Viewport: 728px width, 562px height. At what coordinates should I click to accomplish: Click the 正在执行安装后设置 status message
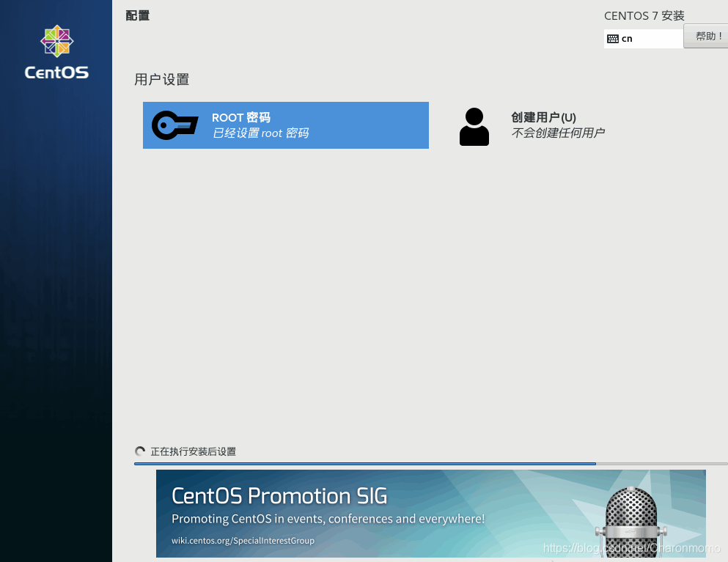click(193, 451)
